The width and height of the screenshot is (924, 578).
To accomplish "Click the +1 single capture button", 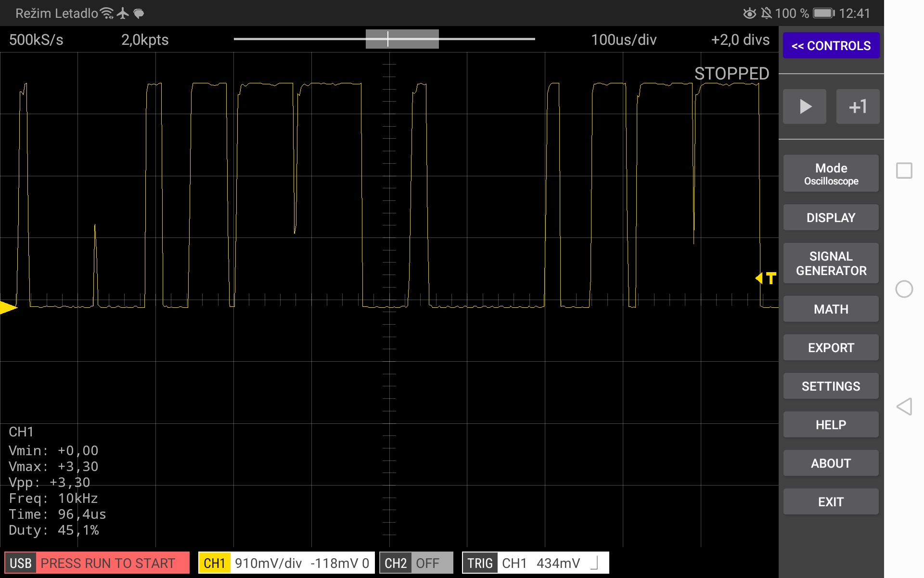I will tap(858, 106).
